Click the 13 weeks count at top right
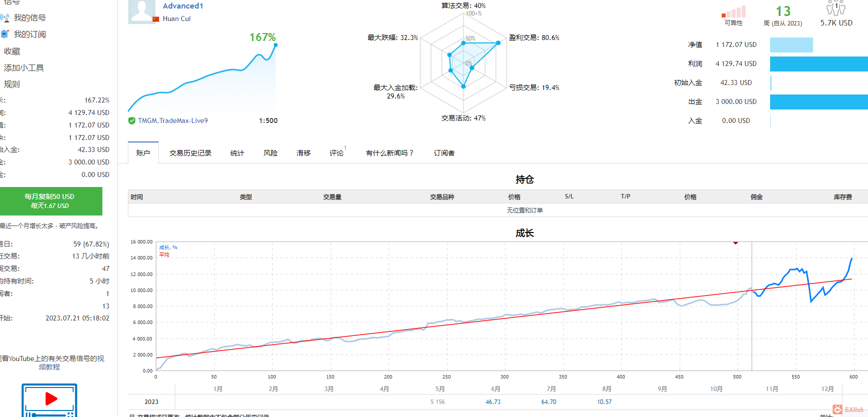 point(783,11)
